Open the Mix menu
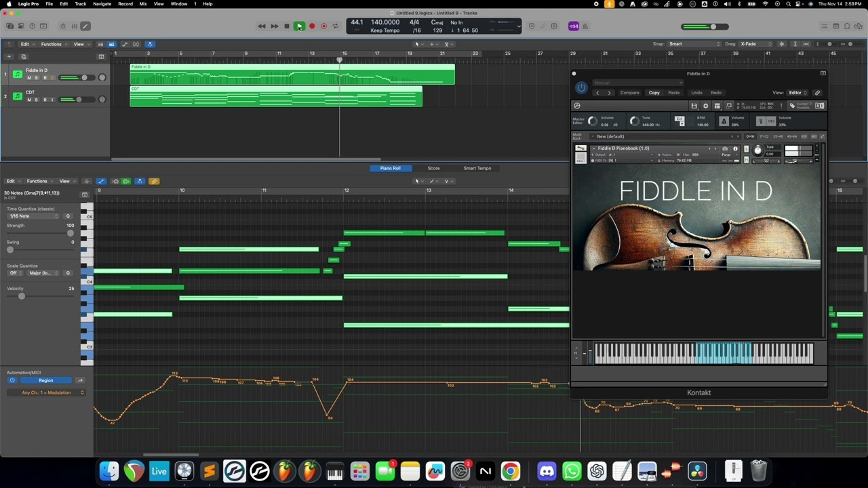 [143, 4]
